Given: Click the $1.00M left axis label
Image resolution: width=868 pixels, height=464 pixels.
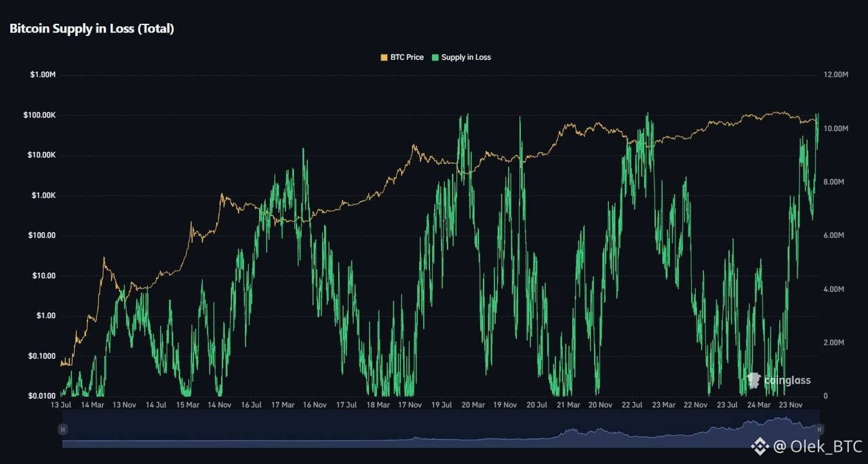Looking at the screenshot, I should click(42, 75).
